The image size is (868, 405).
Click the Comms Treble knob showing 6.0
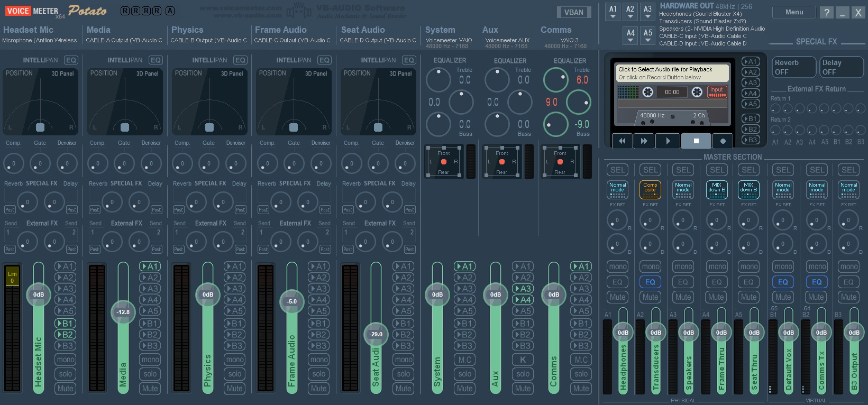pos(556,80)
